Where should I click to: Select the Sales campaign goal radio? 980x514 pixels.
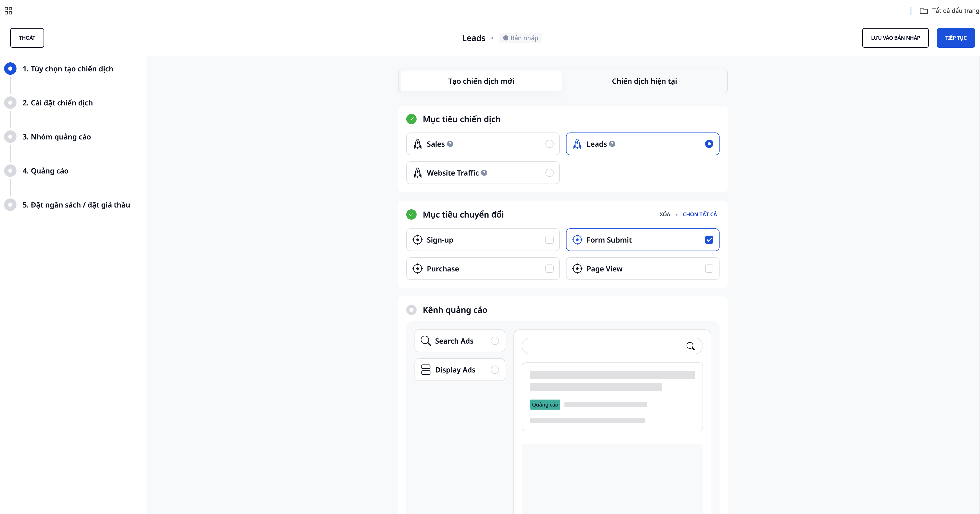pos(549,144)
